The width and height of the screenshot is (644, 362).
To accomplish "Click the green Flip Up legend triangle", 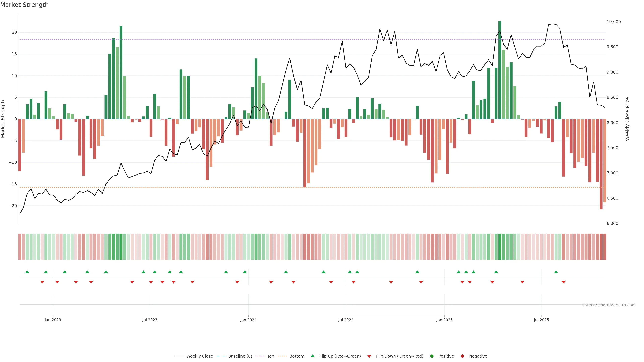I will tap(312, 356).
